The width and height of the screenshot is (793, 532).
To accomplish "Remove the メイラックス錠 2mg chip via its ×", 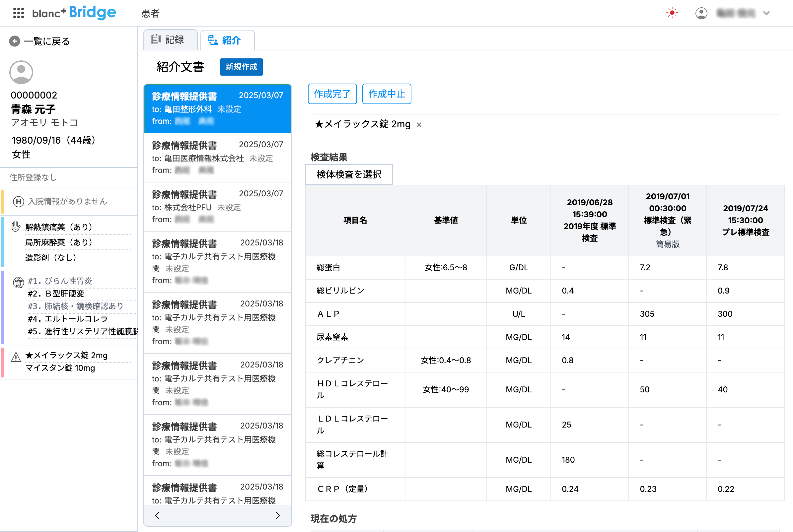I will (419, 124).
